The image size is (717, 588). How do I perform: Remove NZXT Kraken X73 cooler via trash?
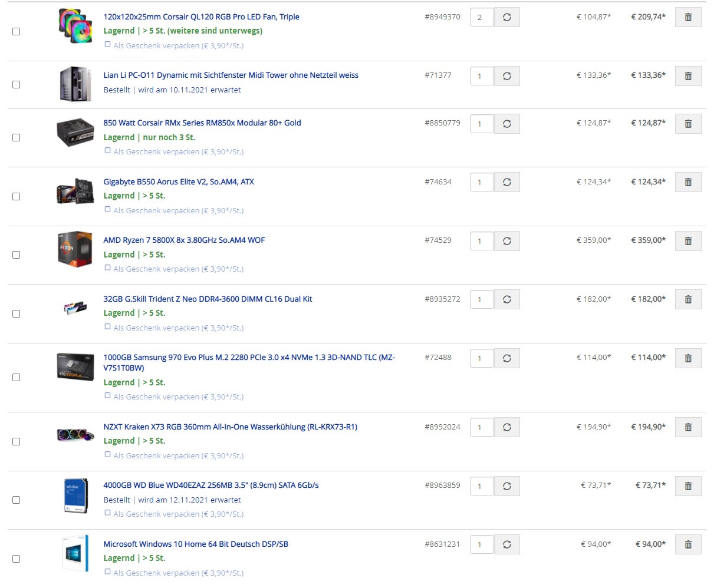coord(688,427)
